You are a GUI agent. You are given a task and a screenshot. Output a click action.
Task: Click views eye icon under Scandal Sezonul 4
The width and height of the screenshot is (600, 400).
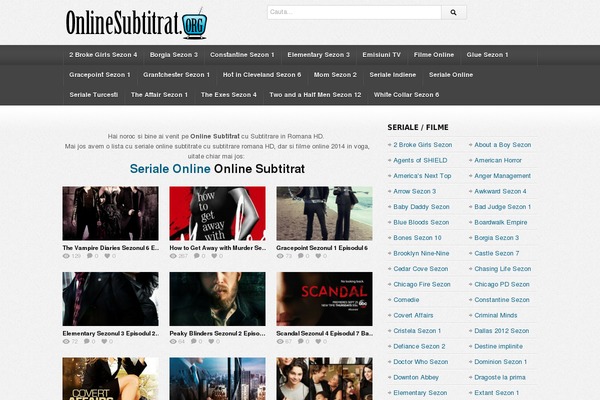(280, 341)
